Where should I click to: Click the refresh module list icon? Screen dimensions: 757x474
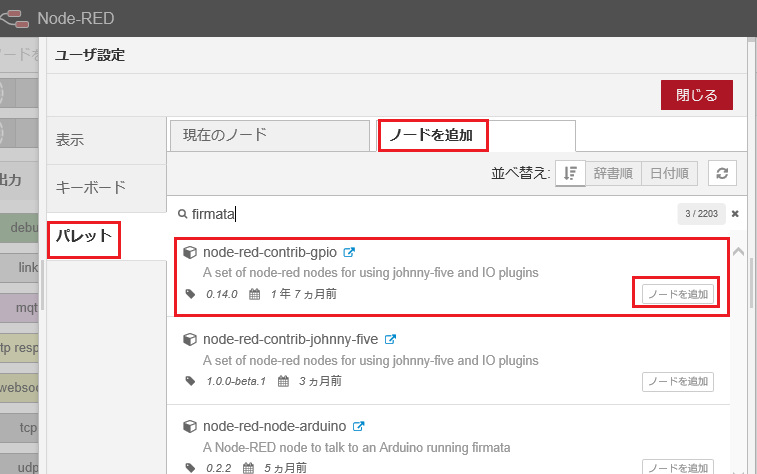[x=722, y=172]
